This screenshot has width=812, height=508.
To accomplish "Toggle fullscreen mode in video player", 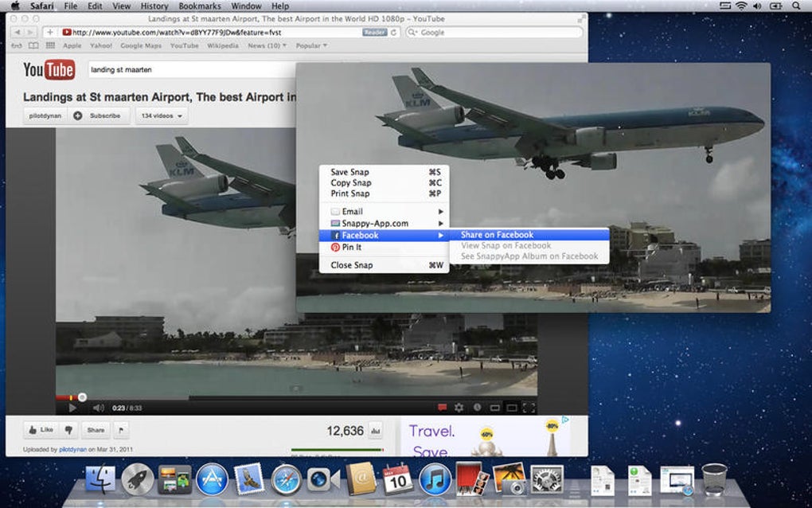I will (529, 408).
